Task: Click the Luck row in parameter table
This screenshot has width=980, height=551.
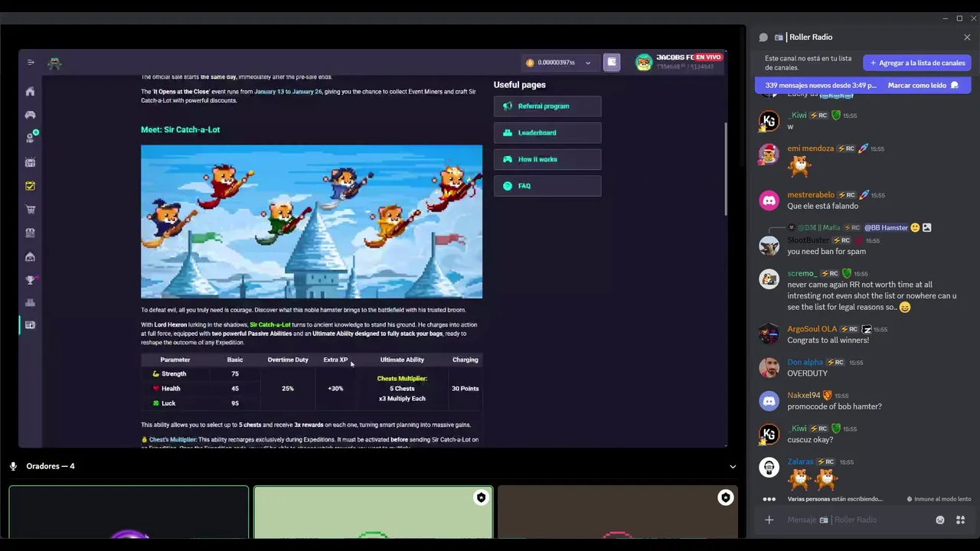Action: pyautogui.click(x=201, y=403)
